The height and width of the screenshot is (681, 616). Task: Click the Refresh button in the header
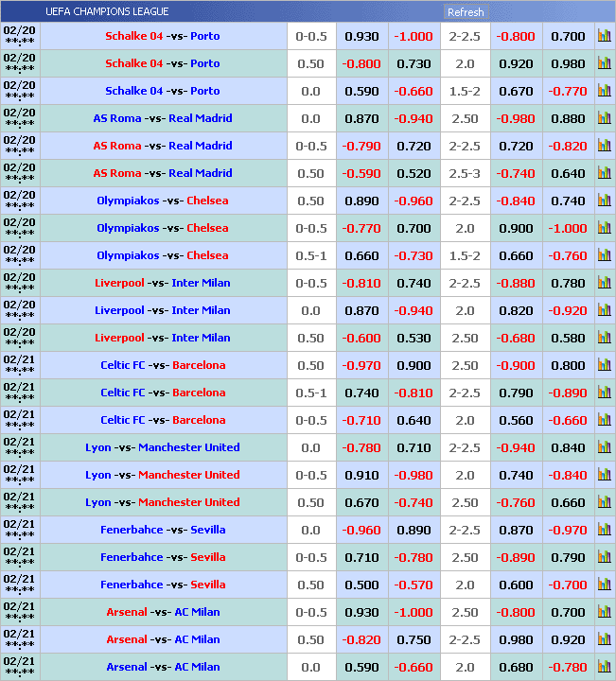coord(465,12)
